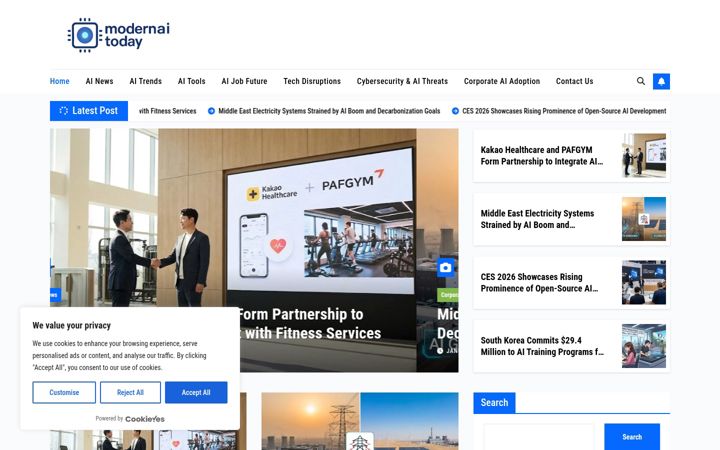This screenshot has width=720, height=450.
Task: Click the power pylon article image below slider
Action: coord(360,421)
